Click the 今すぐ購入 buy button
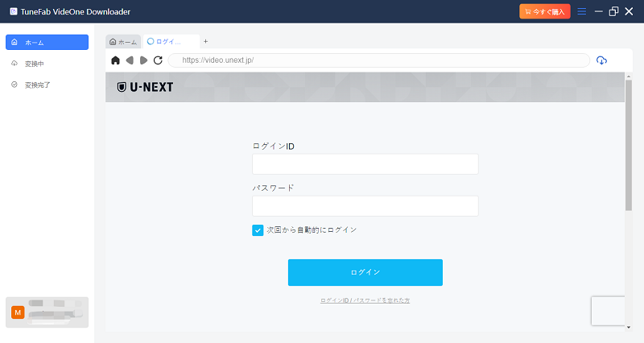This screenshot has height=343, width=644. pos(545,11)
